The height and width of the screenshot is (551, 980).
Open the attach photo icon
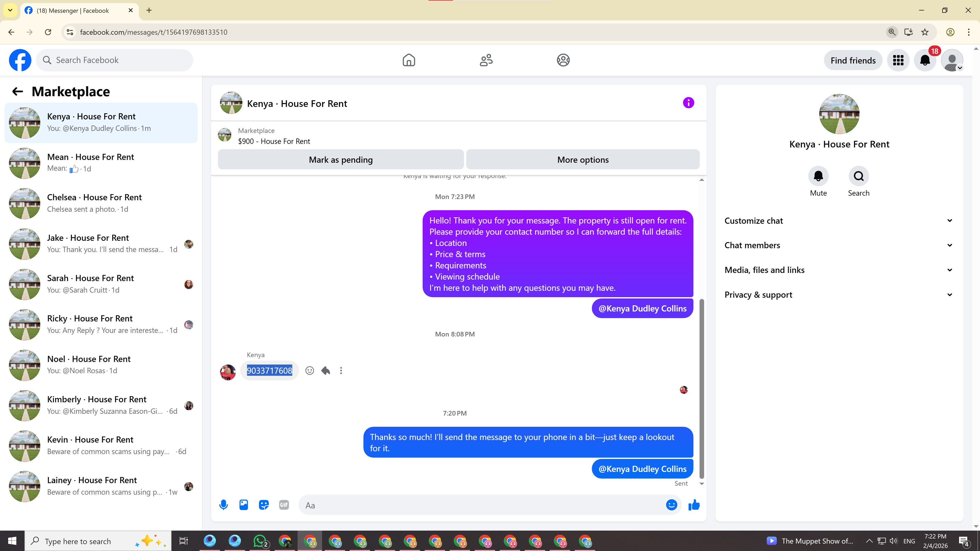pyautogui.click(x=243, y=505)
